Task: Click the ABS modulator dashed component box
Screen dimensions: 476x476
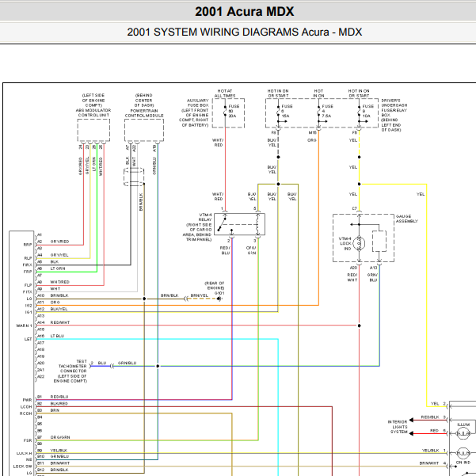Action: pos(93,130)
